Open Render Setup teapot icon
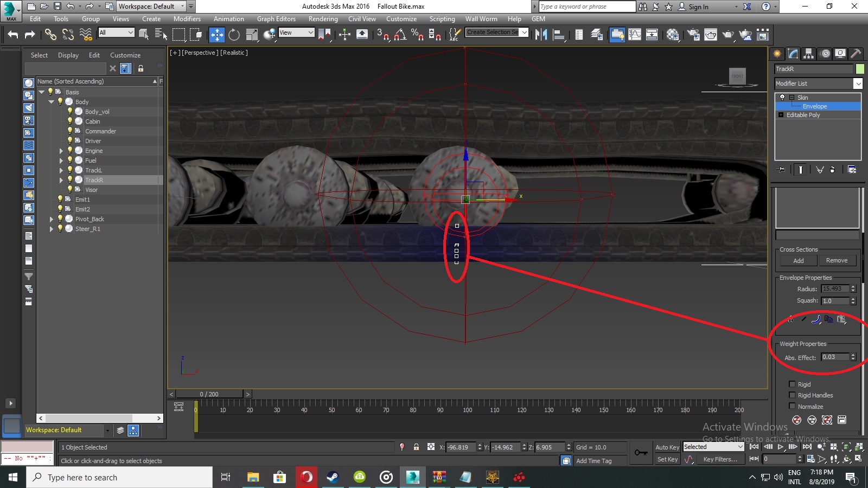 [693, 35]
